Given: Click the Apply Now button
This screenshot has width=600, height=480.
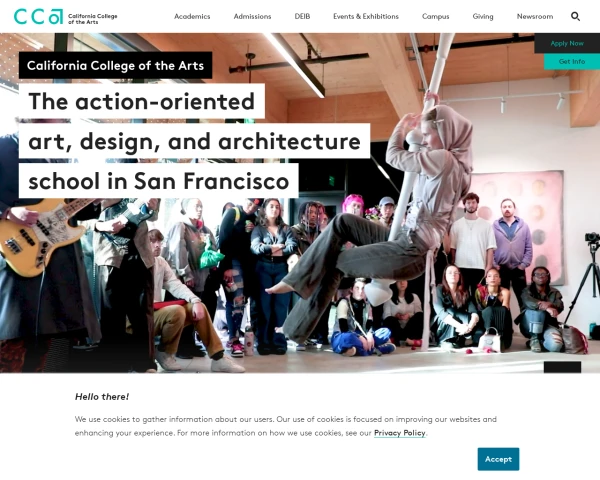Looking at the screenshot, I should tap(567, 43).
